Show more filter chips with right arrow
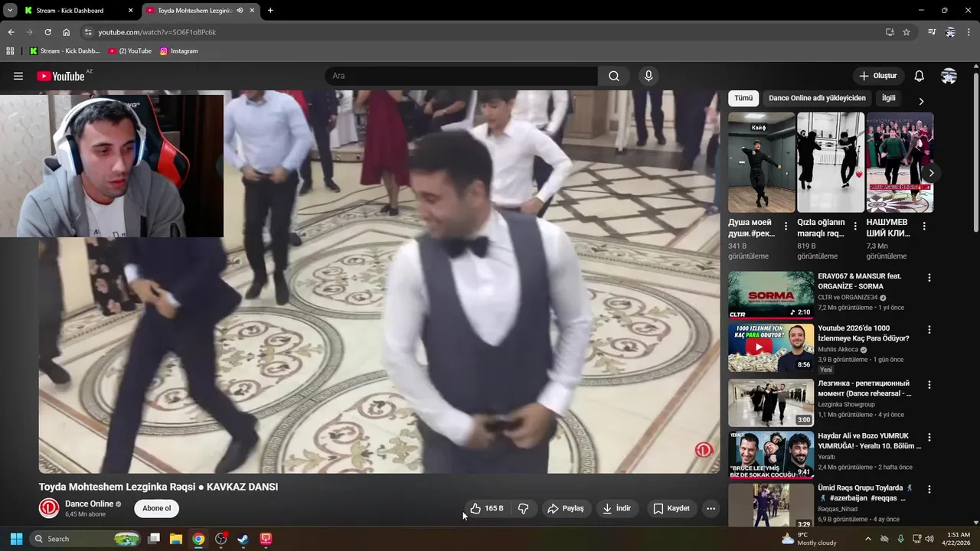Viewport: 980px width, 551px height. 921,101
